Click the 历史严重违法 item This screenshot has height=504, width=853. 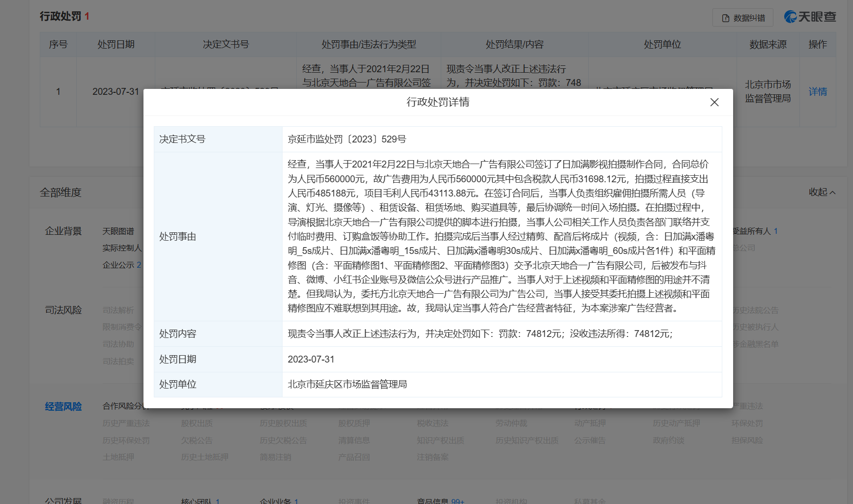tap(126, 423)
